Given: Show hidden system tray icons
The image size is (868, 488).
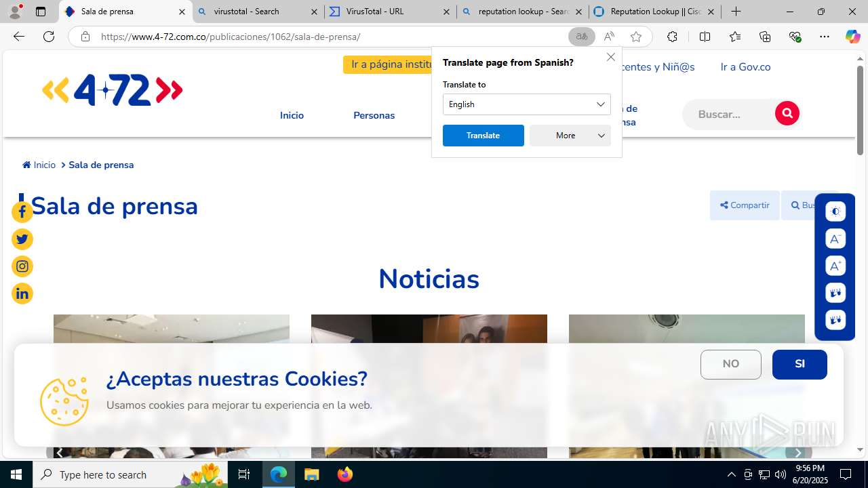Looking at the screenshot, I should click(731, 474).
